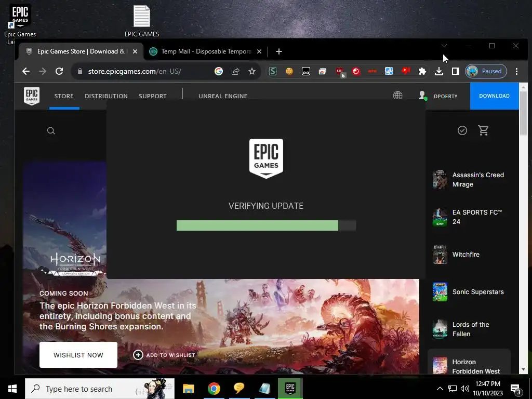Select Lords of the Fallen in the list
This screenshot has height=399, width=532.
click(469, 329)
